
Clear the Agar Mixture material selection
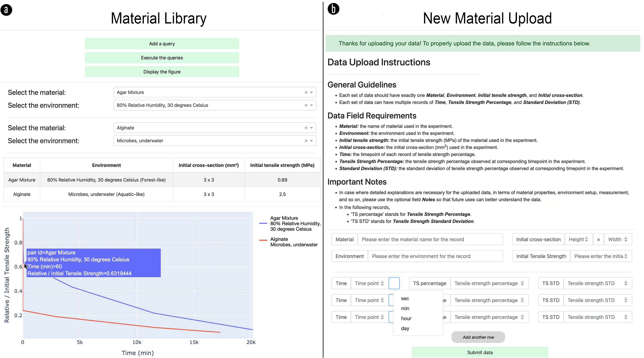[x=306, y=92]
